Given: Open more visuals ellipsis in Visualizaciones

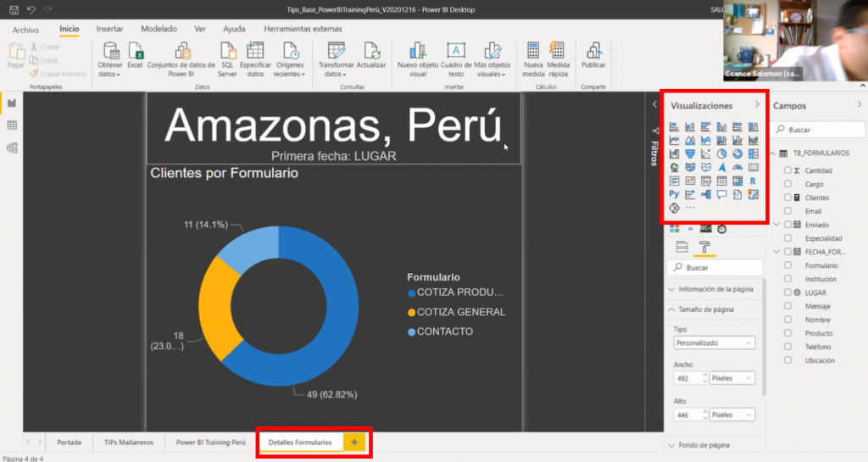Looking at the screenshot, I should (690, 208).
